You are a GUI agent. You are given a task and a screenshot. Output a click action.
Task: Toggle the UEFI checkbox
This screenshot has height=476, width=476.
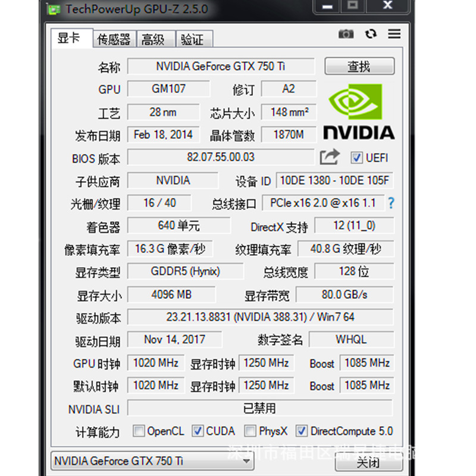(356, 158)
